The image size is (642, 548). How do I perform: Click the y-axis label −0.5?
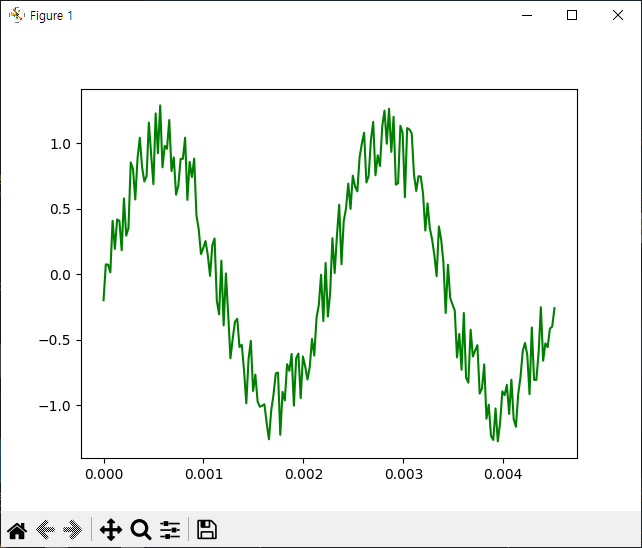(x=55, y=340)
